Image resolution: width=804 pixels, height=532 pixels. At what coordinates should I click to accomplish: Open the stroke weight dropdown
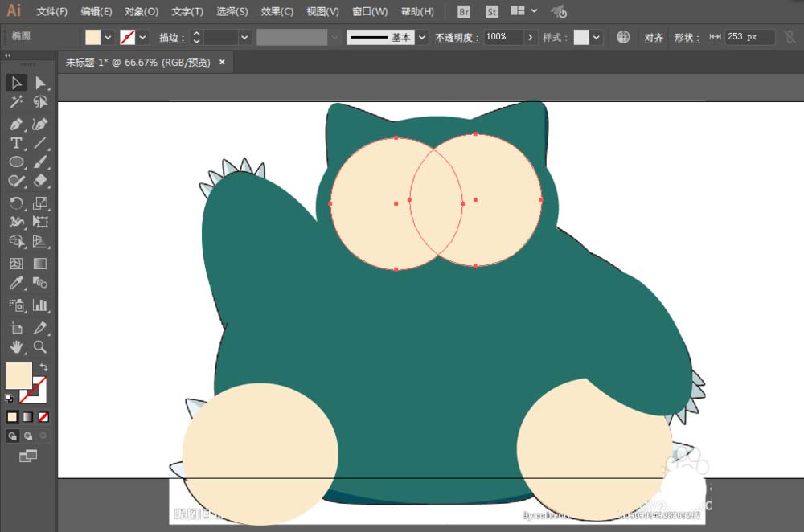pos(244,37)
